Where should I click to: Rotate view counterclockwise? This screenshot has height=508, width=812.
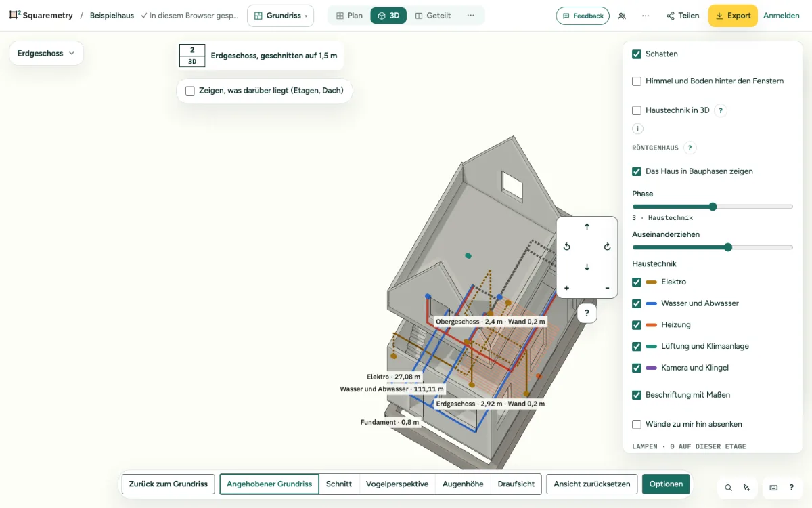(x=566, y=247)
